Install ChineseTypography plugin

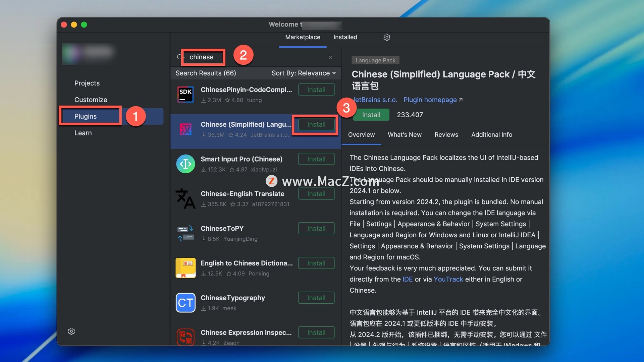point(316,298)
